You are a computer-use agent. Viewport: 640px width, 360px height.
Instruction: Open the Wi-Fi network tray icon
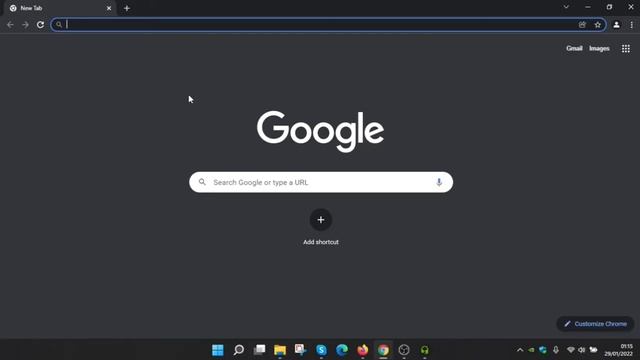(x=571, y=350)
